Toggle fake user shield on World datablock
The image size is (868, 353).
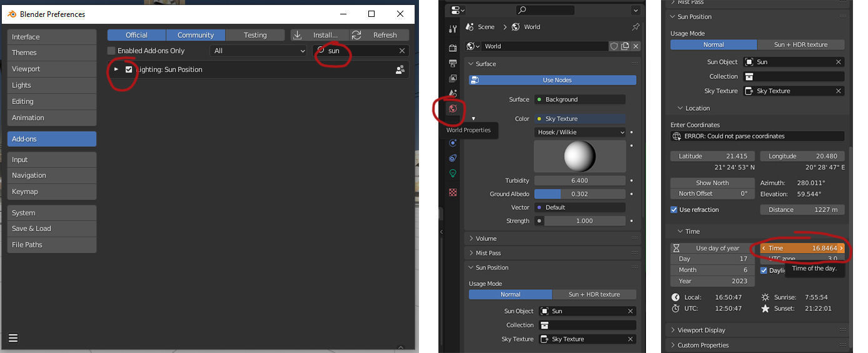pyautogui.click(x=614, y=46)
